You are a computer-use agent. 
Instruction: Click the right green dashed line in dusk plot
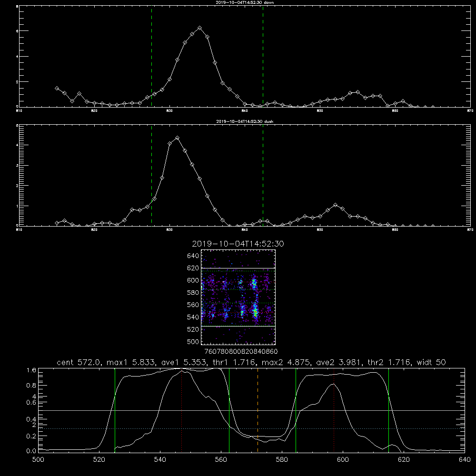(263, 175)
